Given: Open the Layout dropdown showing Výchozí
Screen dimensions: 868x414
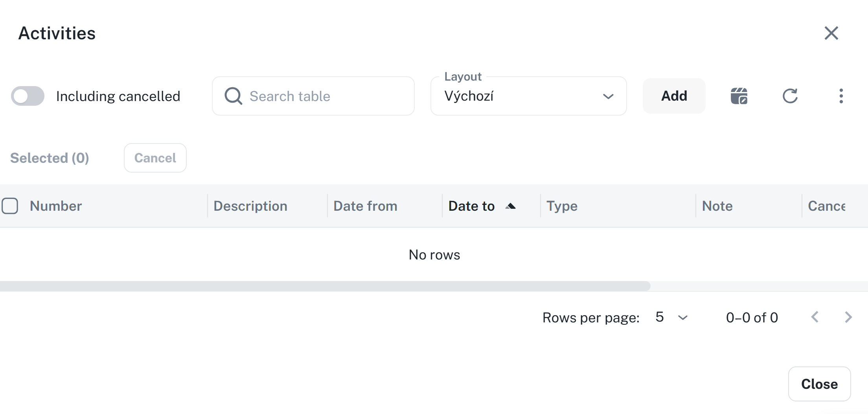Looking at the screenshot, I should coord(528,96).
